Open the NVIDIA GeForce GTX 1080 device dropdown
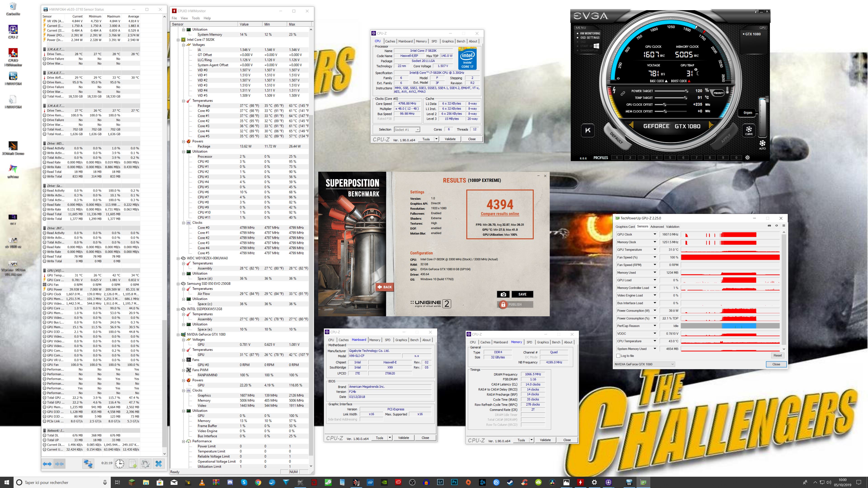Screen dimensions: 868x488 (644, 364)
